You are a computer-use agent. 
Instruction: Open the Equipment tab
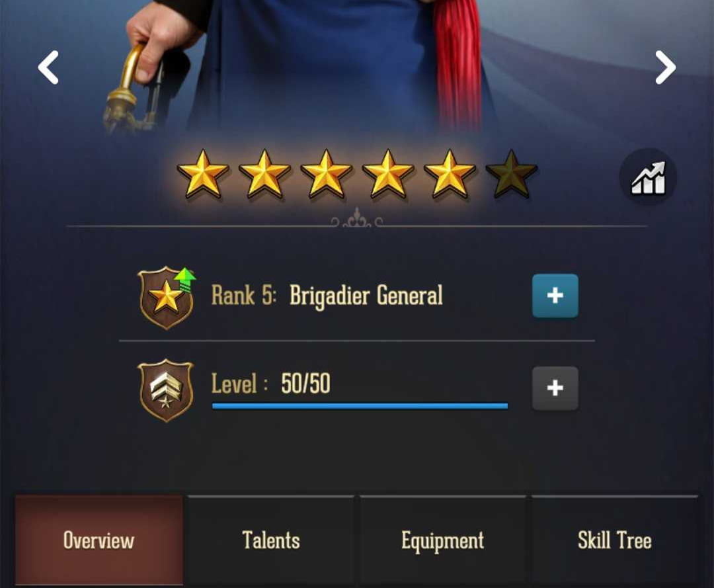click(x=442, y=540)
